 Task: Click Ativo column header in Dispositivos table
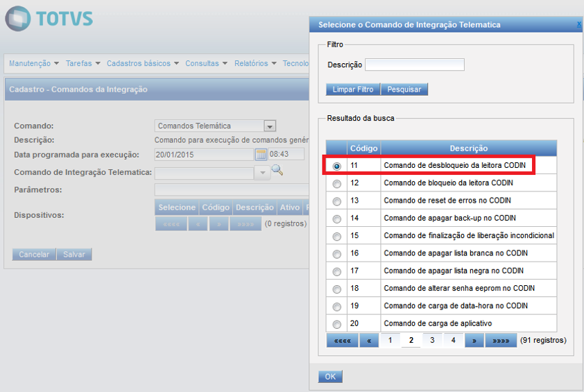click(x=290, y=207)
